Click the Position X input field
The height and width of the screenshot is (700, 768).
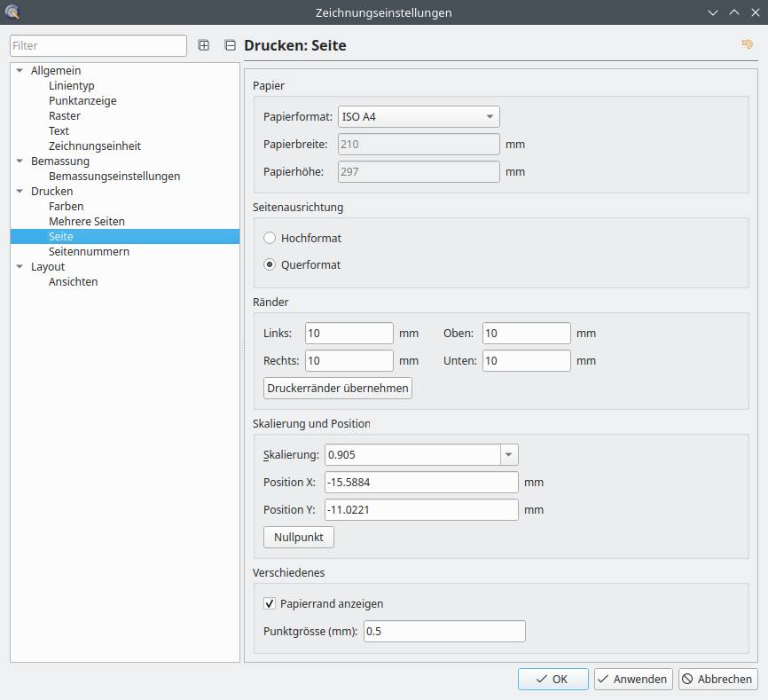click(x=422, y=482)
